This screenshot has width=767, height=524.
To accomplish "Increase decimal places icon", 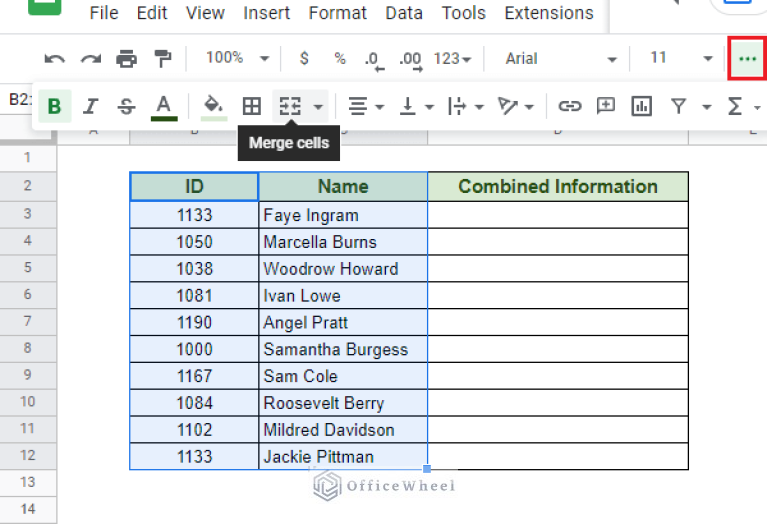I will (x=410, y=61).
